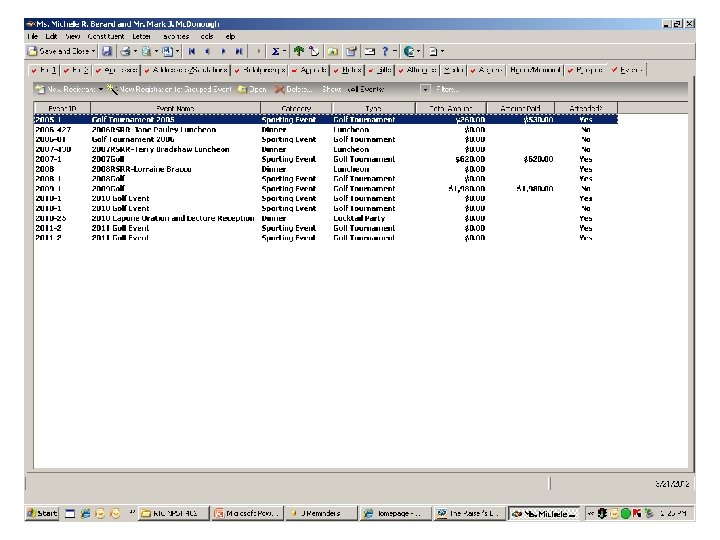This screenshot has height=540, width=720.
Task: Open the Show All Events dropdown
Action: [x=426, y=89]
